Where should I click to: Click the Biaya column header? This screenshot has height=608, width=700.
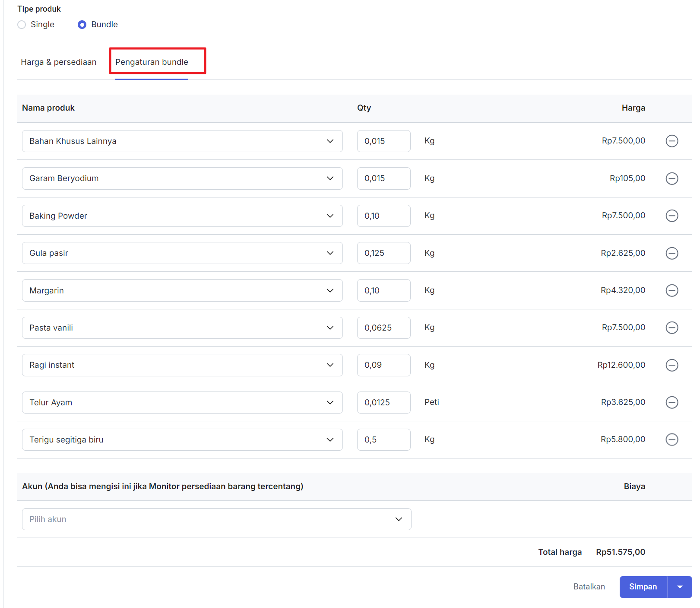pos(634,486)
